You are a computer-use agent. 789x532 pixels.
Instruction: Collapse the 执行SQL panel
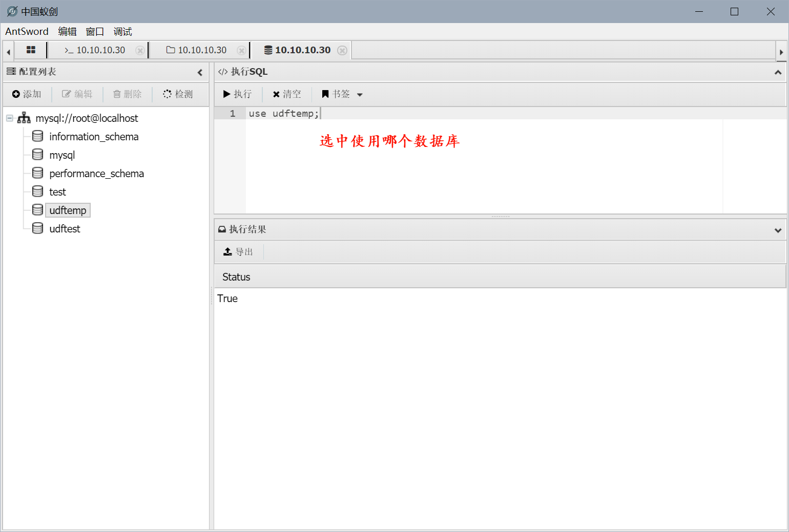[x=778, y=72]
